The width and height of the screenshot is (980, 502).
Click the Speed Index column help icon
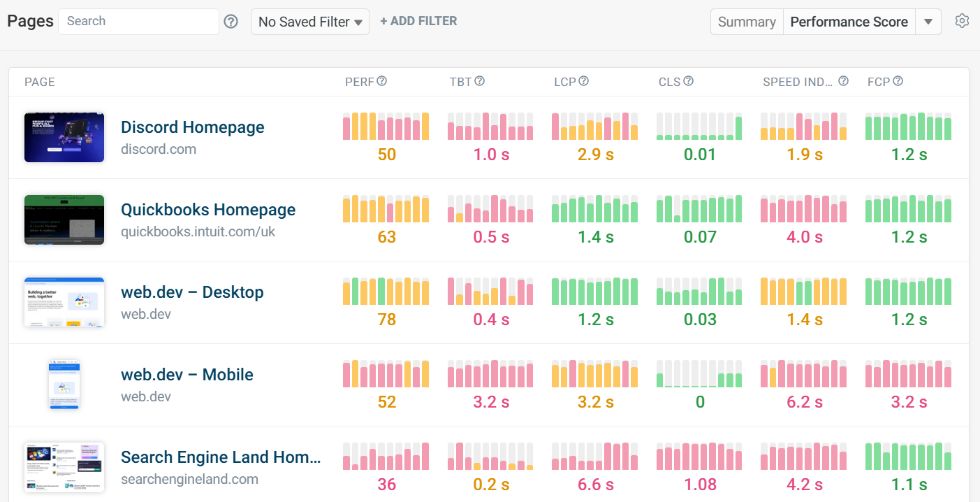(843, 81)
